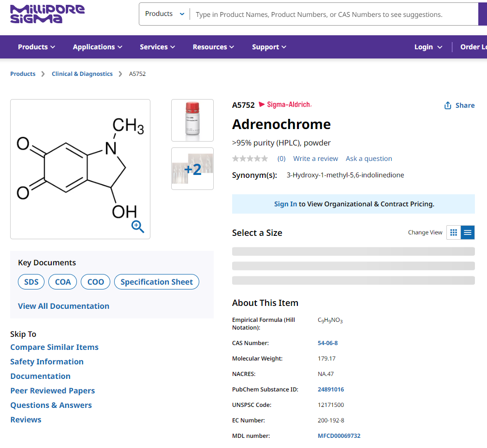Select the UNSPSC Code value 12171500

[x=331, y=405]
